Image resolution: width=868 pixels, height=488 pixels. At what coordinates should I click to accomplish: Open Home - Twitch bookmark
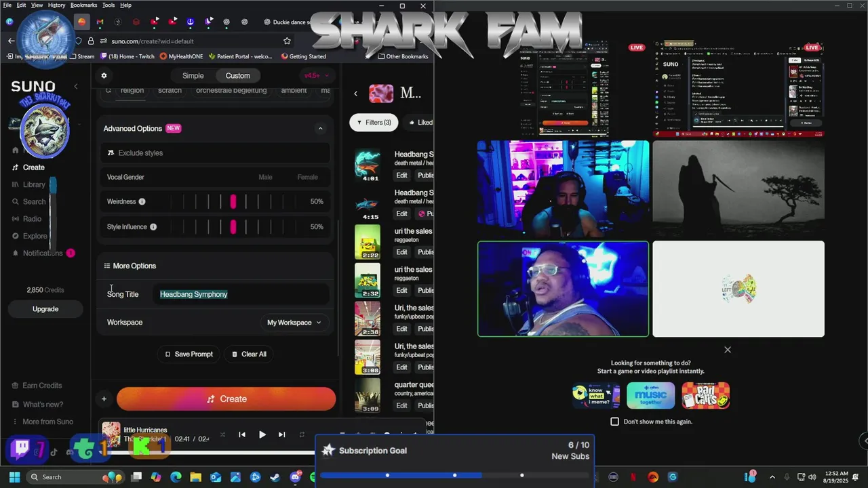click(x=127, y=56)
